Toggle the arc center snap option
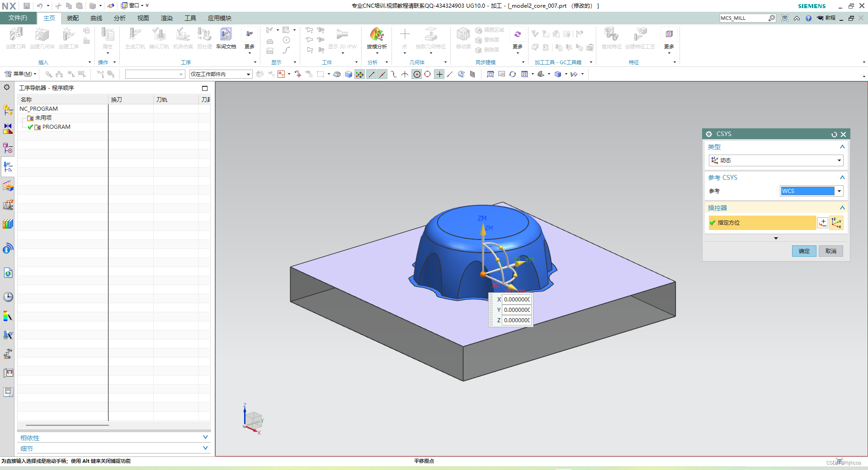This screenshot has height=470, width=868. 417,74
